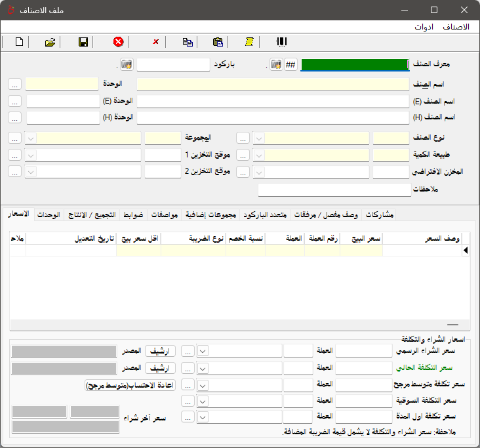Screen dimensions: 480x448
Task: Click the سعر البيع cell in prices grid
Action: point(361,251)
